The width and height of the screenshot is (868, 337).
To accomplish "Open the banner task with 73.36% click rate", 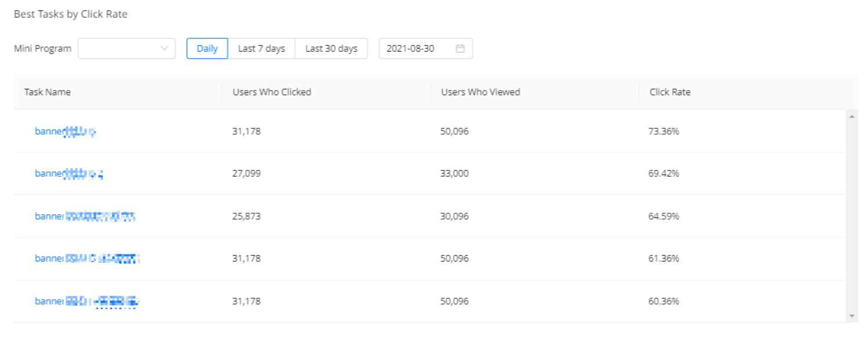I will point(65,131).
